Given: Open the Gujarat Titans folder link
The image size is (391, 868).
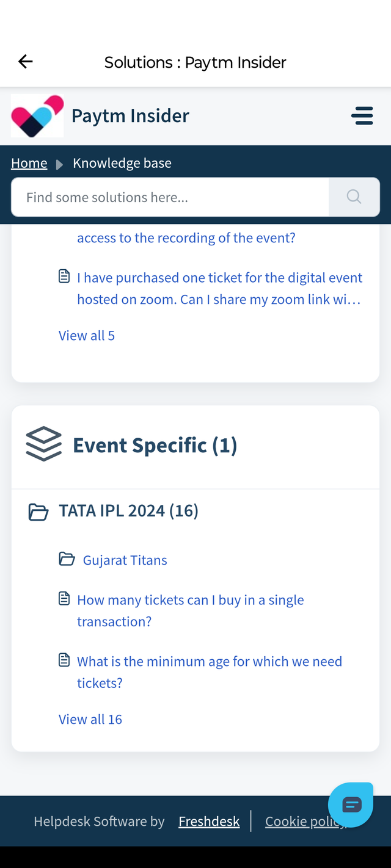Looking at the screenshot, I should coord(125,560).
